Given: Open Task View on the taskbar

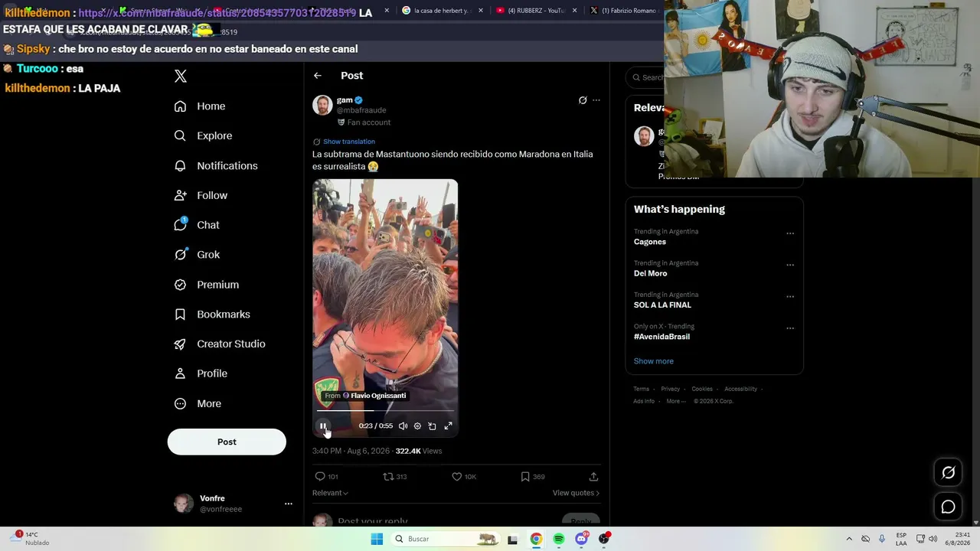Looking at the screenshot, I should 512,539.
